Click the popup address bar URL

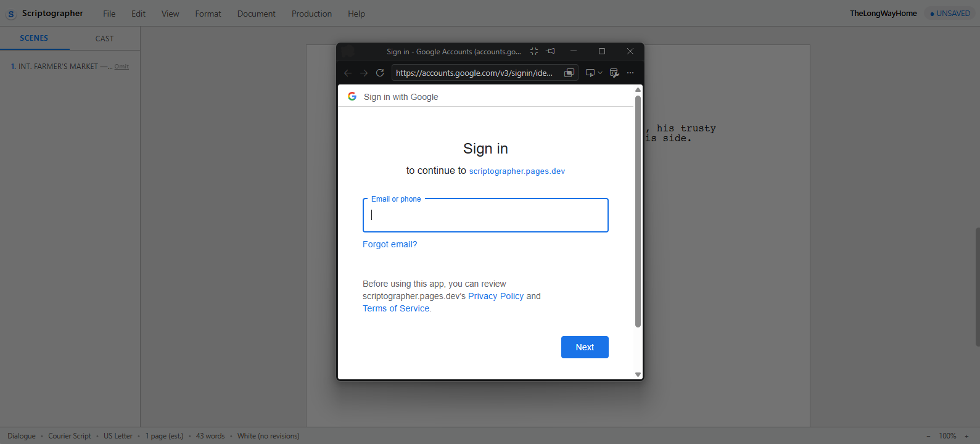(x=474, y=73)
